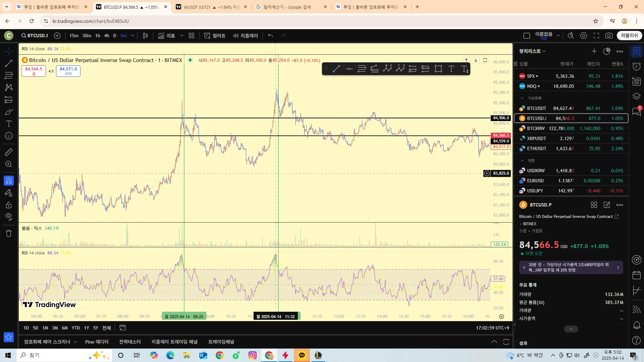Image resolution: width=644 pixels, height=362 pixels.
Task: Toggle hide all drawings eye icon
Action: point(9,217)
